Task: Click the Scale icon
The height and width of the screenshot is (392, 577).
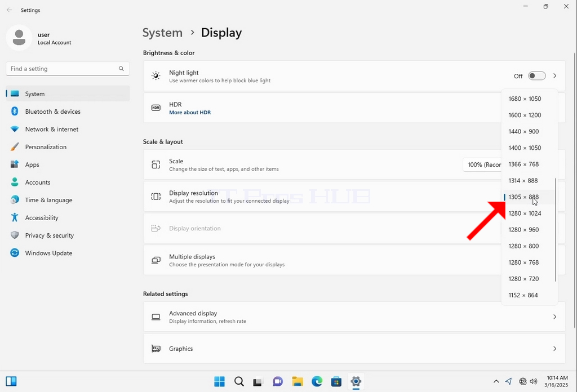Action: (156, 165)
